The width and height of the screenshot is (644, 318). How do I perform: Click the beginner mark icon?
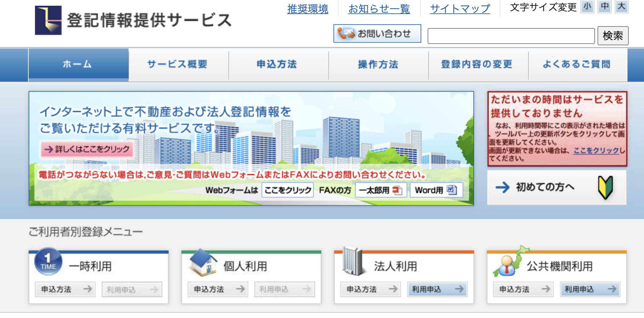(605, 188)
